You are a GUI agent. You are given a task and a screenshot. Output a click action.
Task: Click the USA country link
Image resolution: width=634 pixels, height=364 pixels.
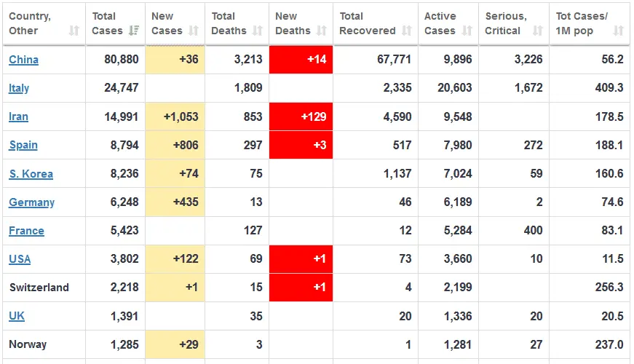click(x=20, y=259)
